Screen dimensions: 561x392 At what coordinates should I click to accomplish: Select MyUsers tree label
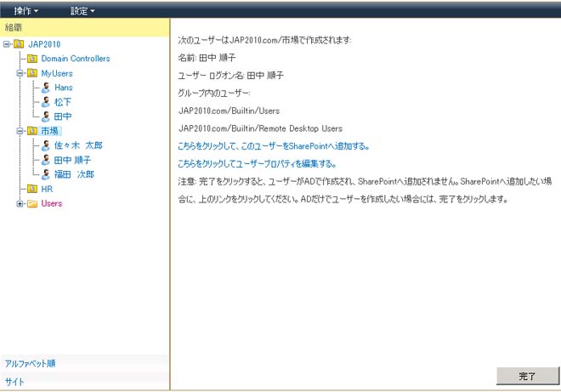point(57,73)
